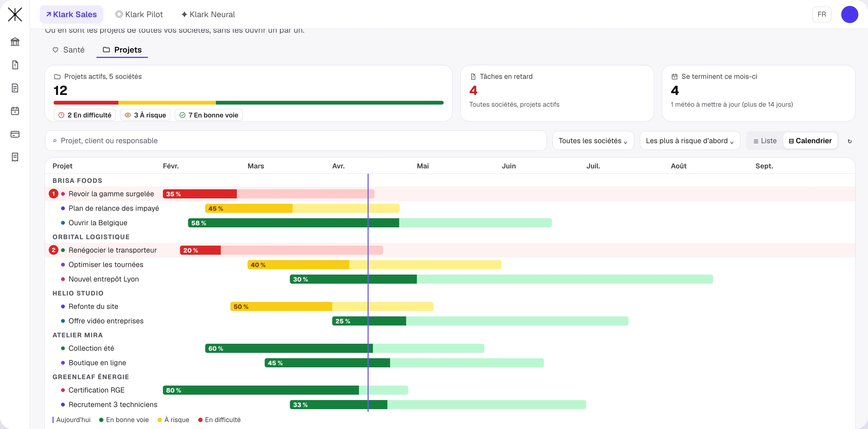868x429 pixels.
Task: Select the Boutique en ligne row
Action: coord(450,363)
